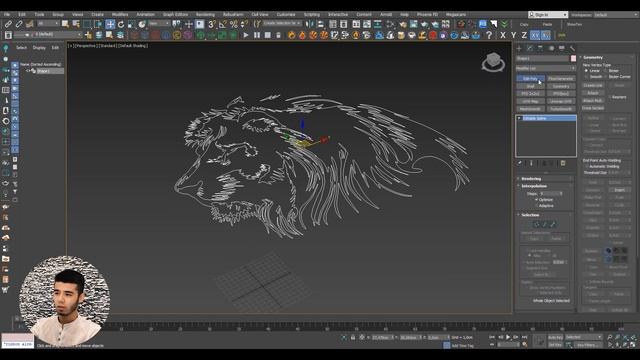Click the Steps value field in Interpolation
This screenshot has height=360, width=640.
[549, 193]
